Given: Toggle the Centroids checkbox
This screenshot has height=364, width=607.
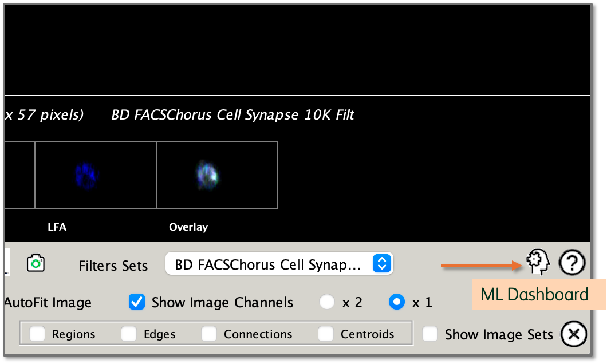Looking at the screenshot, I should pos(326,334).
